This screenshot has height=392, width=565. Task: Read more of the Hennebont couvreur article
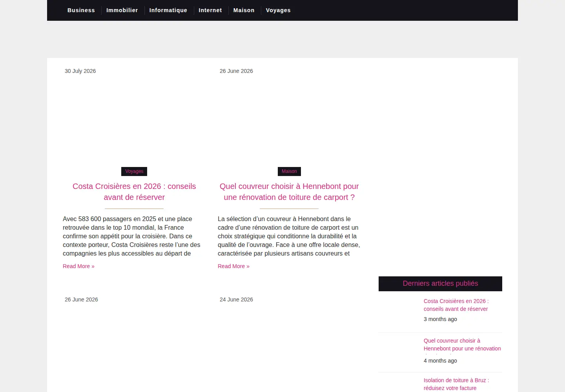click(233, 266)
